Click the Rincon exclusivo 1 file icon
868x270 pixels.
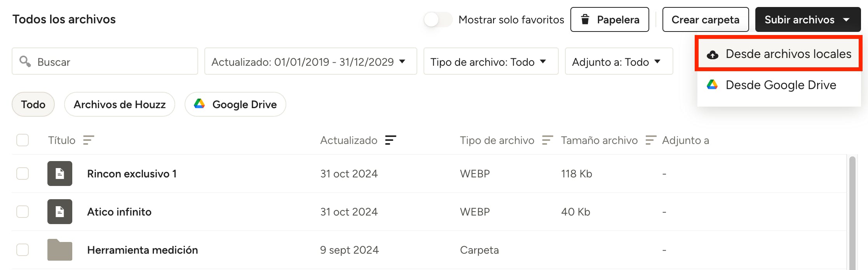(x=60, y=174)
